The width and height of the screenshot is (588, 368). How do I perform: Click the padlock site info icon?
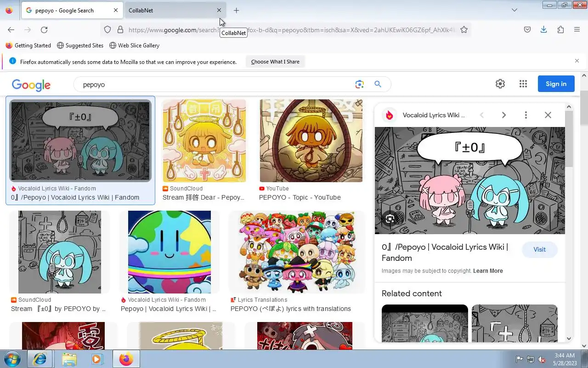click(x=120, y=30)
